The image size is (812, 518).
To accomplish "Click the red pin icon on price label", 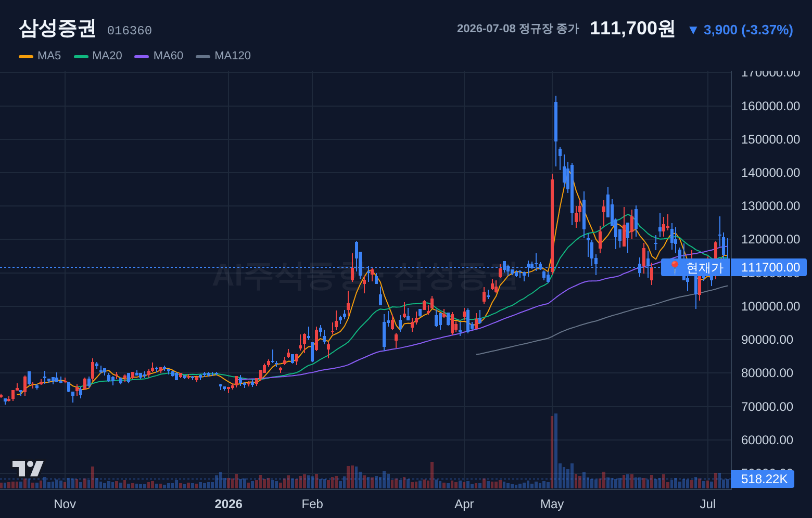I will point(674,267).
